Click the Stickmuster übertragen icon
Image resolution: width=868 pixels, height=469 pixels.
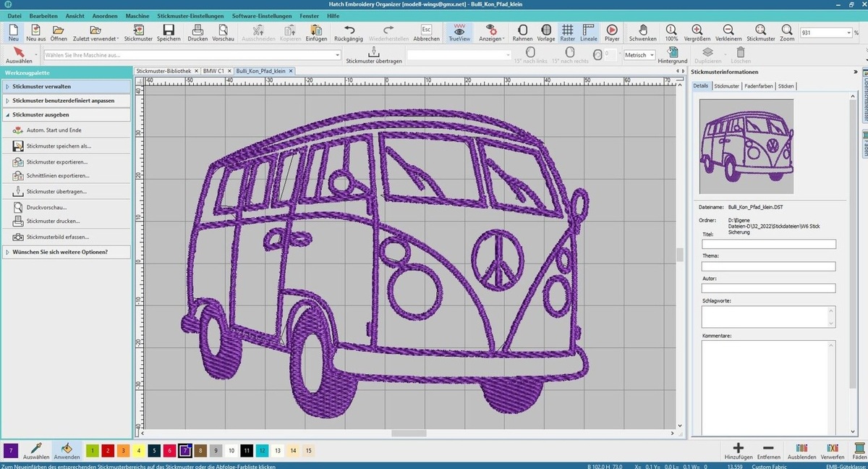[x=373, y=55]
